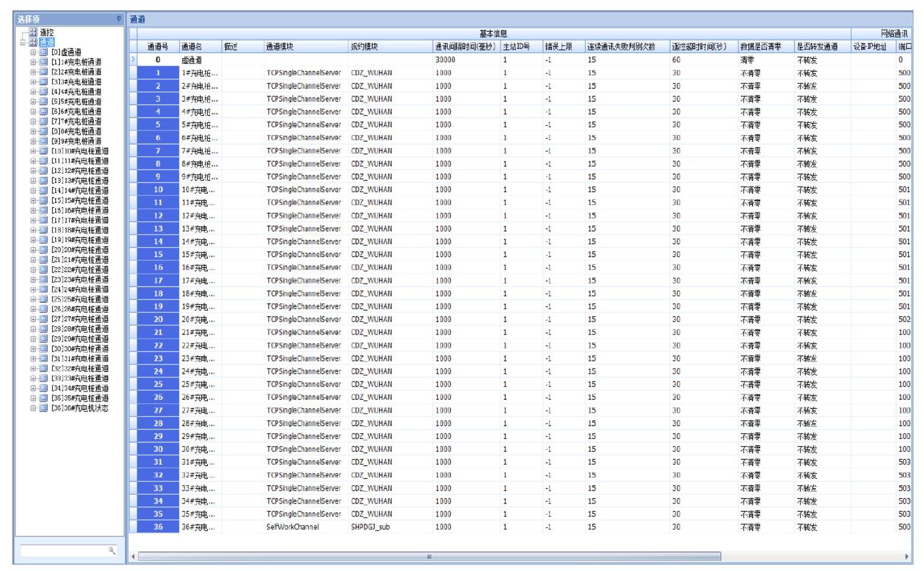This screenshot has width=924, height=571.
Task: Select tree item [28]28#充电桩通道
Action: tap(80, 329)
